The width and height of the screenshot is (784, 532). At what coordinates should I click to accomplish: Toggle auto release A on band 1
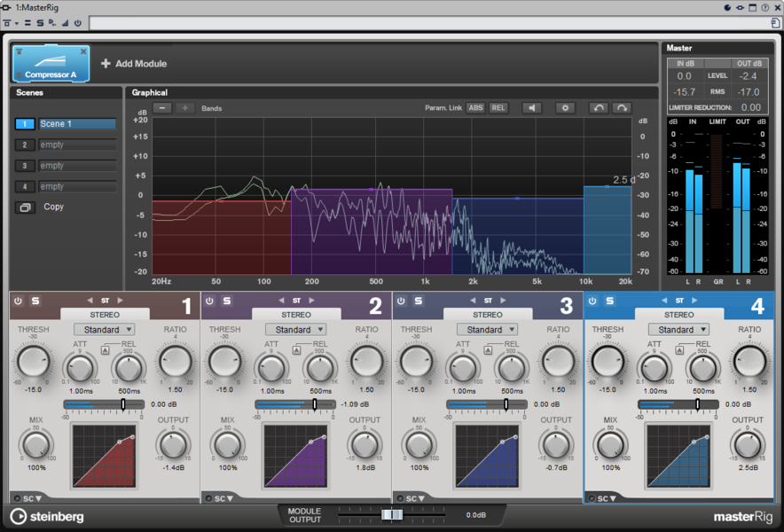tap(105, 350)
